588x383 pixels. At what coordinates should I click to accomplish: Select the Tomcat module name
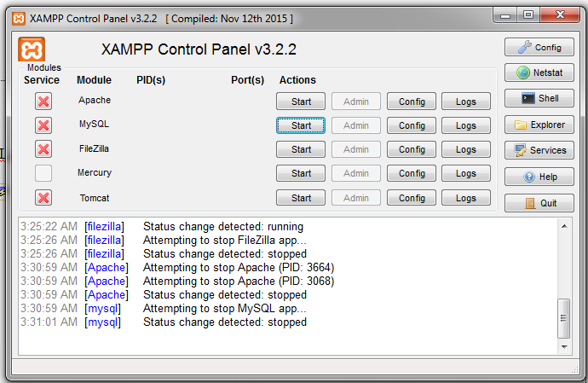[x=95, y=198]
